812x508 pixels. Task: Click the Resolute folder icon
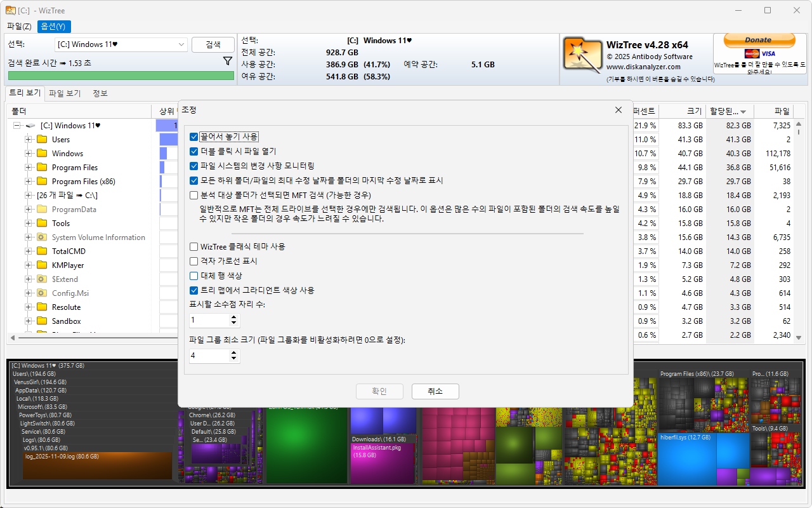click(x=43, y=307)
